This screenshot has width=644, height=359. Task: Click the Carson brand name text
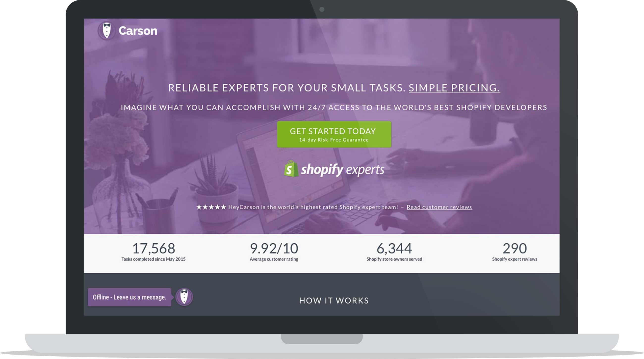138,31
